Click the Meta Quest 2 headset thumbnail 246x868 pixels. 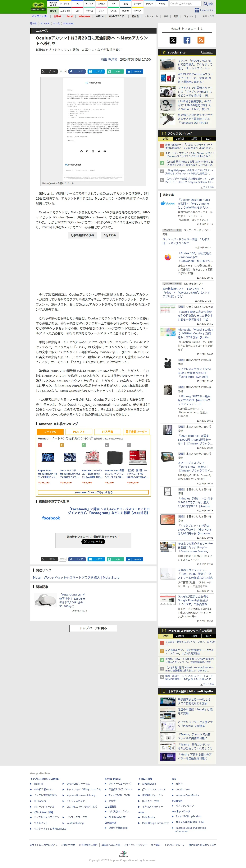(x=45, y=600)
